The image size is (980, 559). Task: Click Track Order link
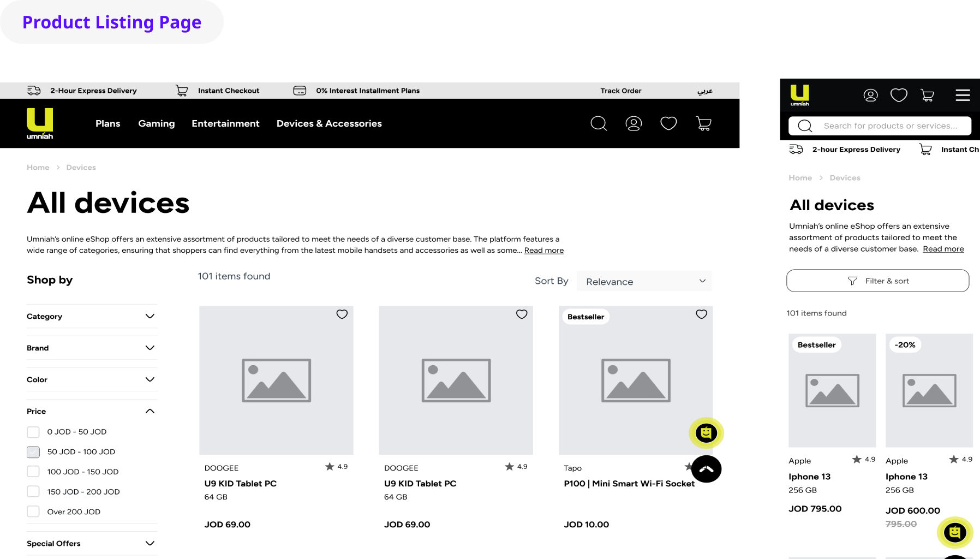621,91
